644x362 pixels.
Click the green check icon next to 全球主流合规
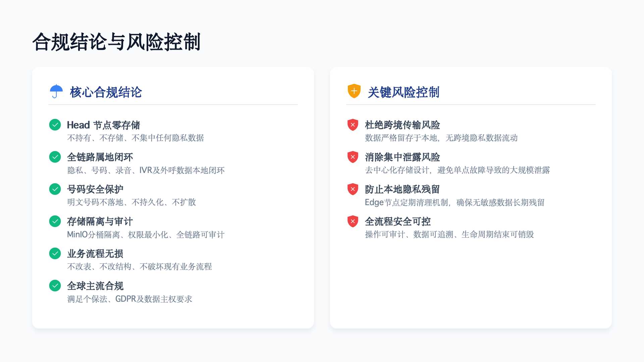click(x=55, y=286)
